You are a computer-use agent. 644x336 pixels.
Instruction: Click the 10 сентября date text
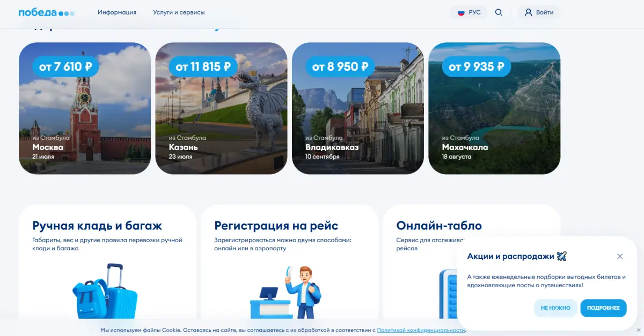[x=323, y=157]
